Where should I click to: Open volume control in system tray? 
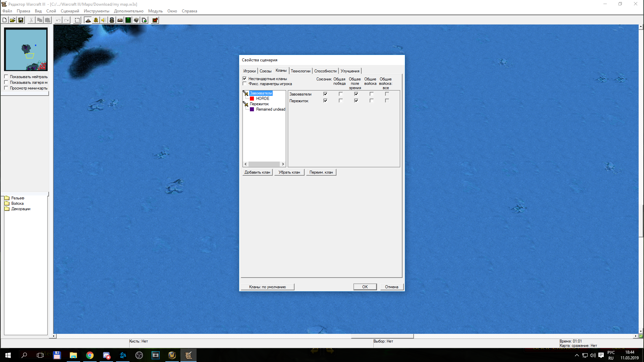[x=593, y=355]
